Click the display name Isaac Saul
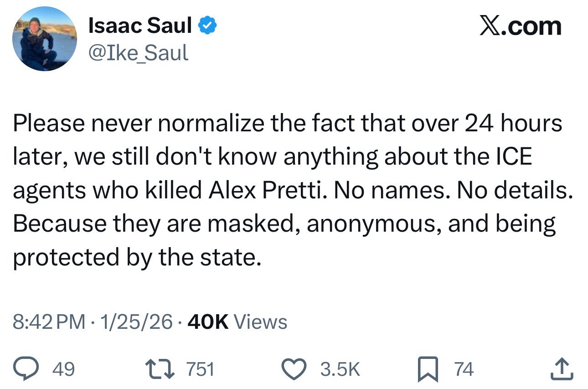Viewport: 588px width, 389px height. tap(140, 26)
